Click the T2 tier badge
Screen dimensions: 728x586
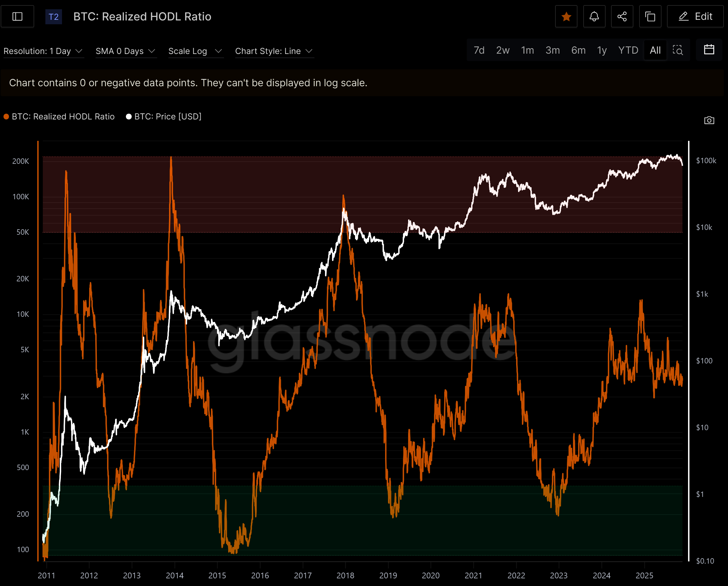(x=54, y=17)
